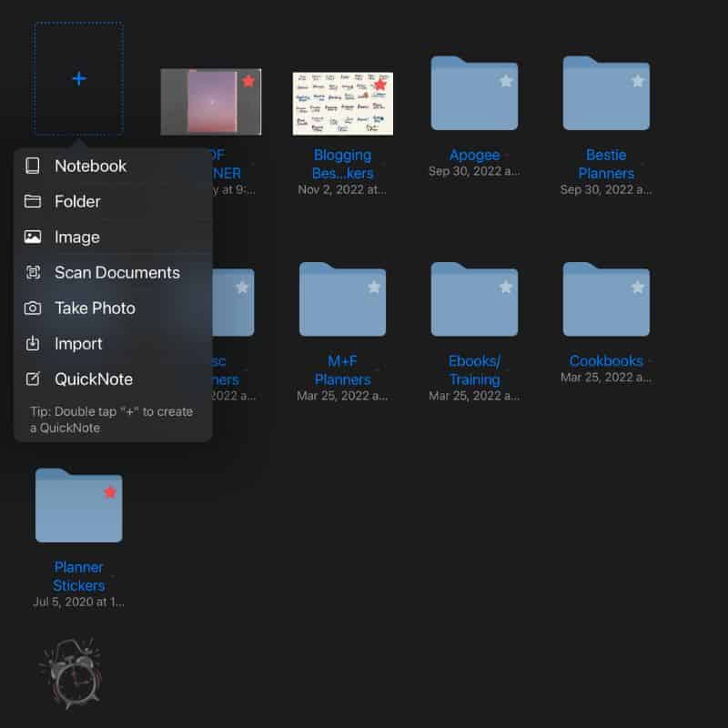Unfavorite the pink planner document star
The image size is (728, 728).
[248, 81]
